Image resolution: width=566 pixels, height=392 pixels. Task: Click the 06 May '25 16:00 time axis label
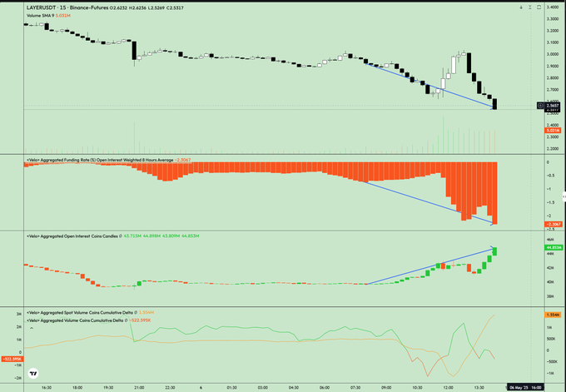point(526,387)
